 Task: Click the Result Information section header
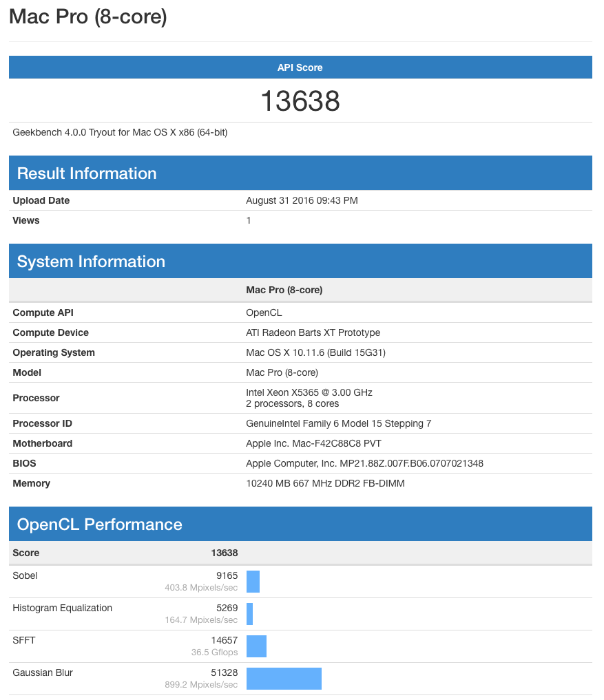[300, 173]
